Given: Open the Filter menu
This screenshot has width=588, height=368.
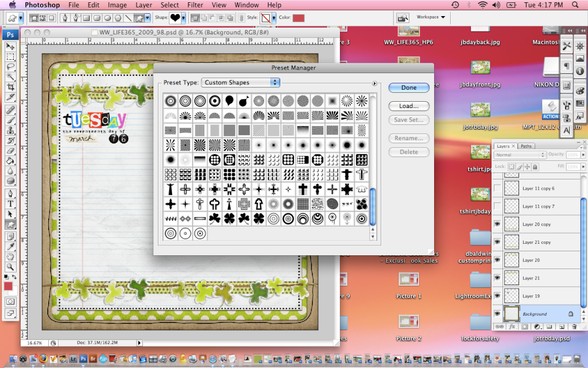Looking at the screenshot, I should click(195, 5).
